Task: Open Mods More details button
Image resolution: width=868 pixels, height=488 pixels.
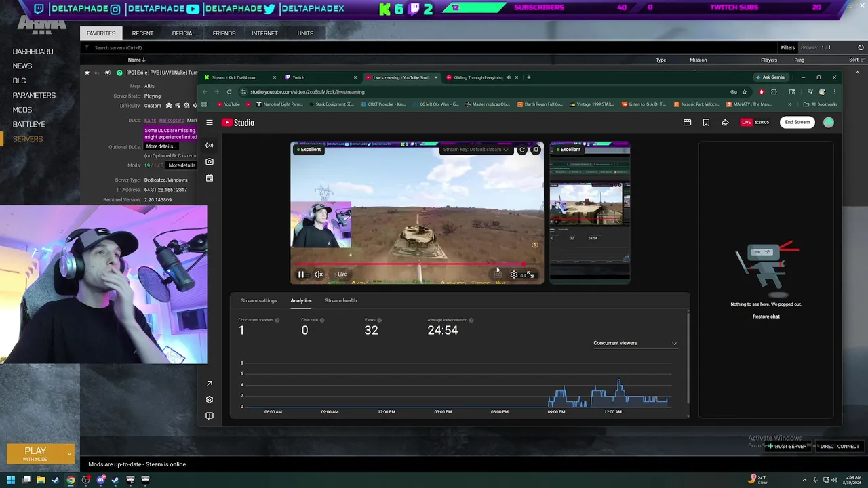Action: pos(182,165)
